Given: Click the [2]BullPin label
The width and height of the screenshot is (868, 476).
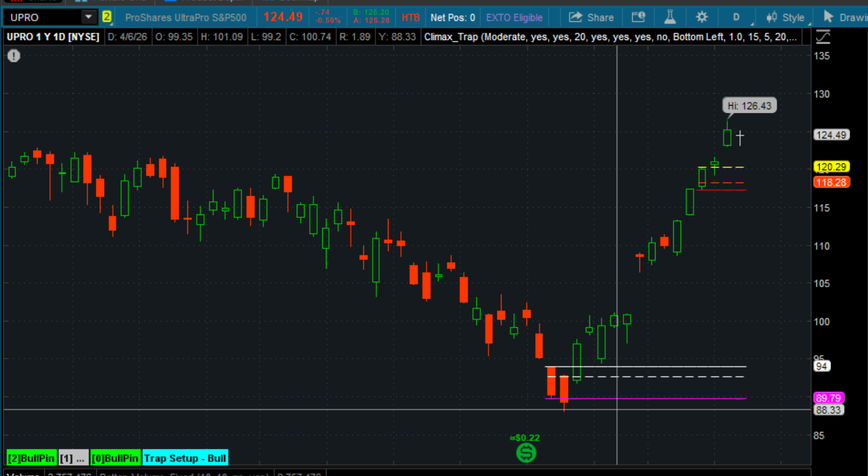Looking at the screenshot, I should coord(31,458).
